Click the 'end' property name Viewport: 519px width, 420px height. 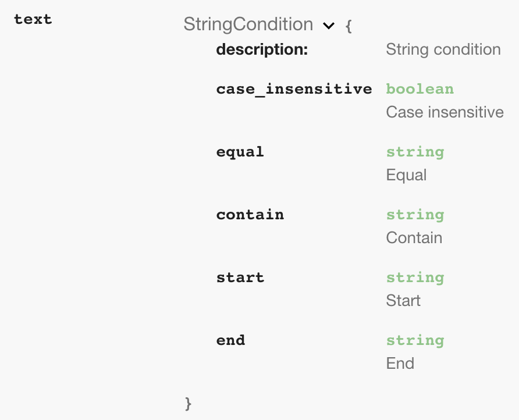[230, 340]
